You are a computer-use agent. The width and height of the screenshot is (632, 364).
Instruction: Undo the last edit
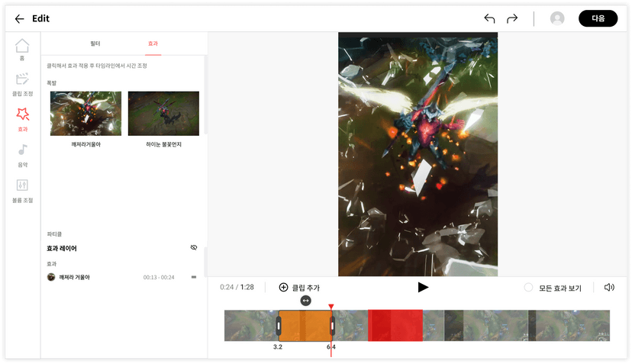click(x=489, y=18)
